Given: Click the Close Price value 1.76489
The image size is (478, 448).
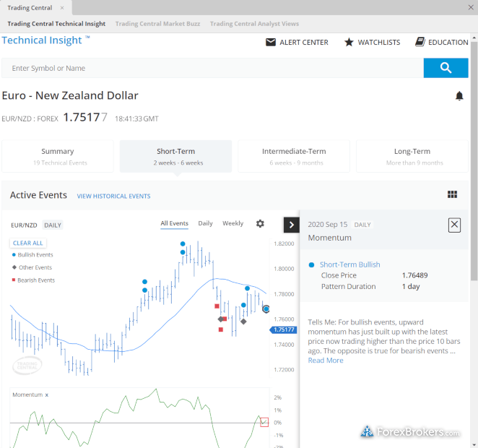Looking at the screenshot, I should click(414, 275).
